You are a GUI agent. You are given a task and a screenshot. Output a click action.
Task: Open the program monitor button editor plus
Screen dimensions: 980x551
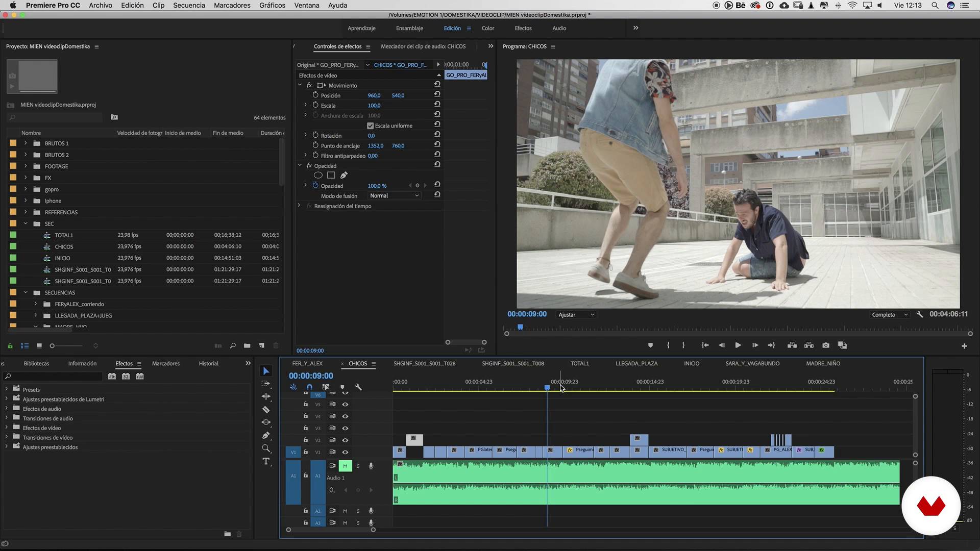tap(964, 346)
